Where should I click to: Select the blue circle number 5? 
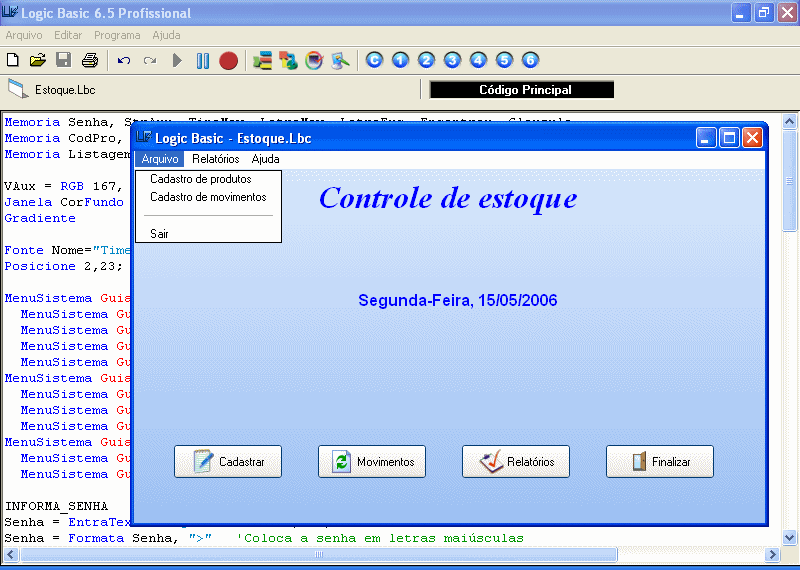pyautogui.click(x=504, y=60)
